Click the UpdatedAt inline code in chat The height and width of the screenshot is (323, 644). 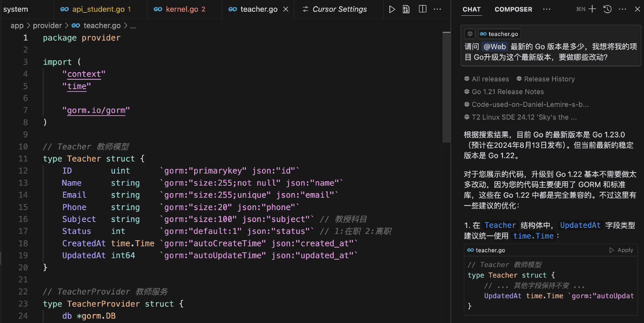(x=580, y=225)
